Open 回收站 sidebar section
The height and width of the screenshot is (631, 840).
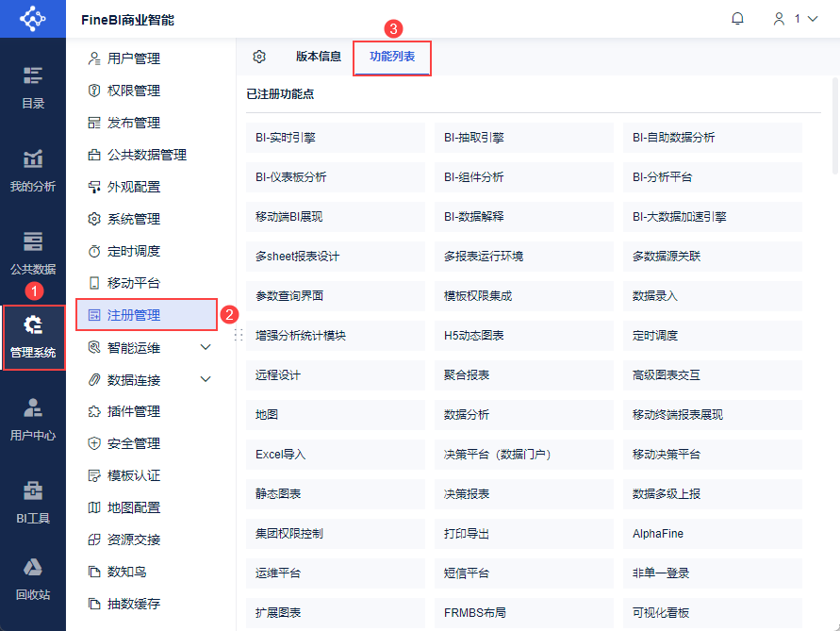pyautogui.click(x=33, y=580)
